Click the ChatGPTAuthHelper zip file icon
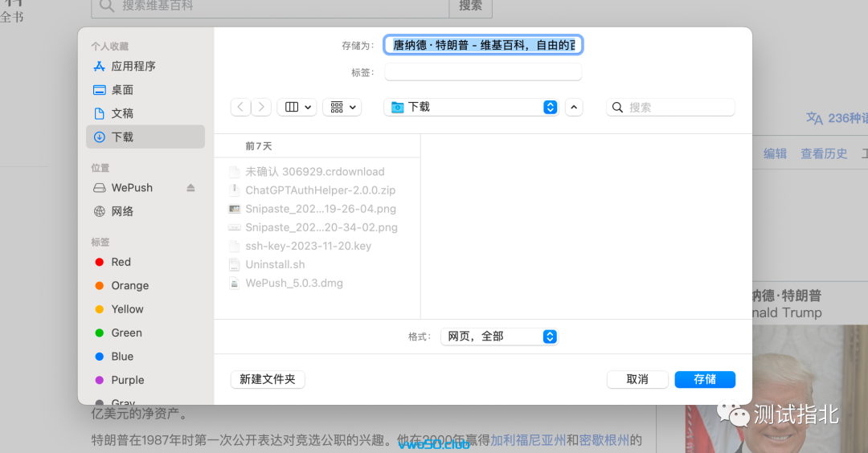Viewport: 868px width, 453px height. point(234,190)
